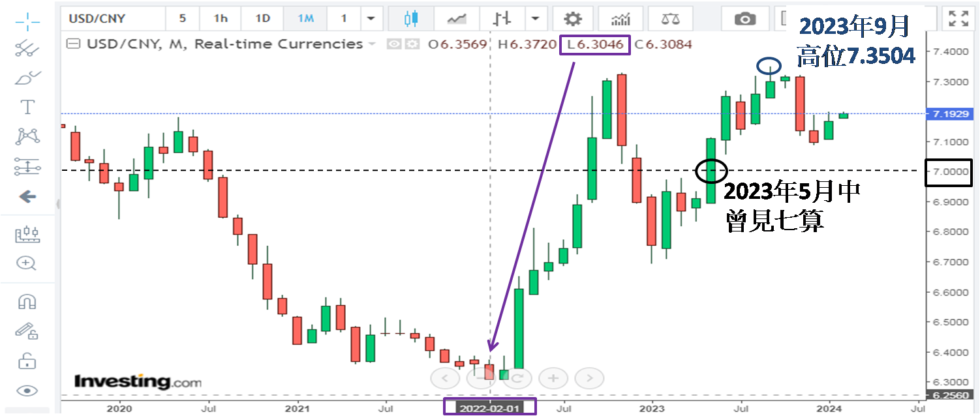Viewport: 980px width, 416px height.
Task: Switch to the 1h interval
Action: 221,19
